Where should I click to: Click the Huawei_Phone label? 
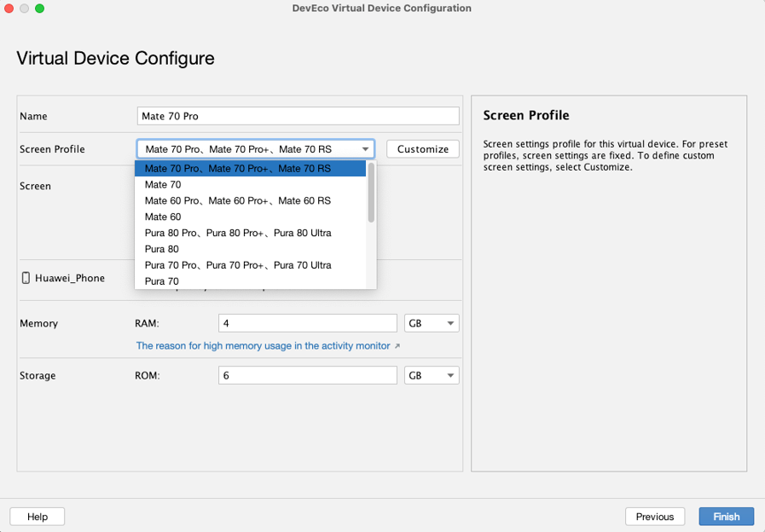point(70,278)
